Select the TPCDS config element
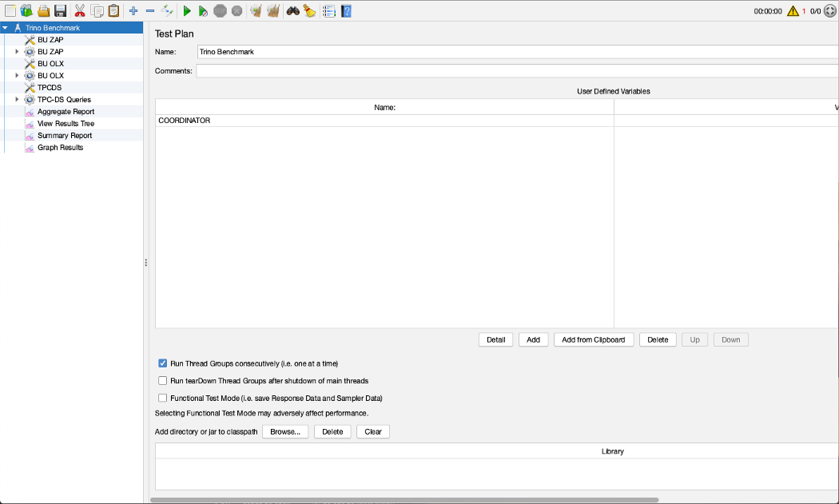839x504 pixels. tap(50, 87)
